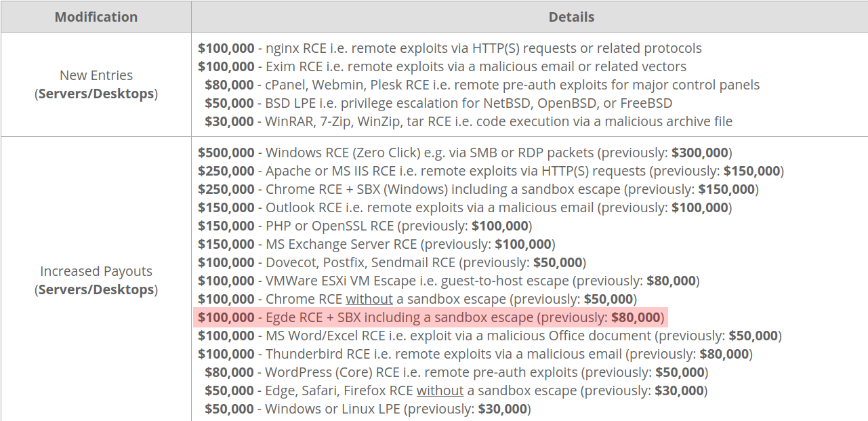The width and height of the screenshot is (868, 421).
Task: Click the Modification column header
Action: 96,16
